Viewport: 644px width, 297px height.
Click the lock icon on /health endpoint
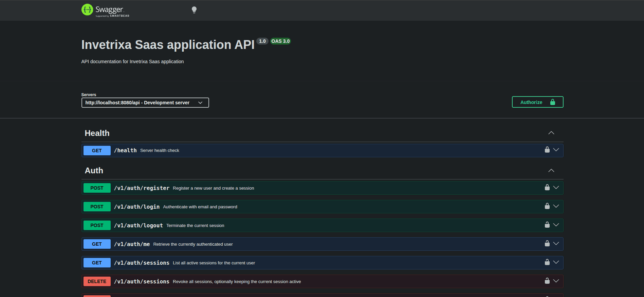(x=547, y=150)
